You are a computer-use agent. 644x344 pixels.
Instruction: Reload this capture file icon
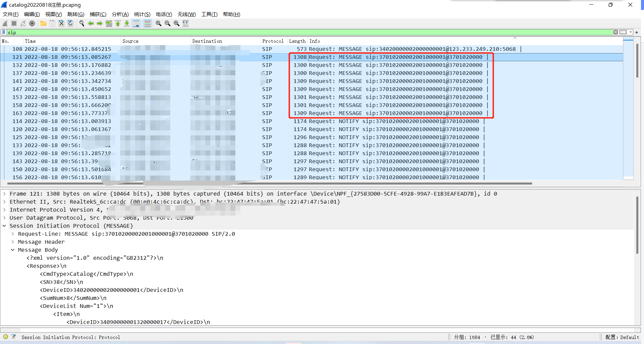[x=70, y=23]
